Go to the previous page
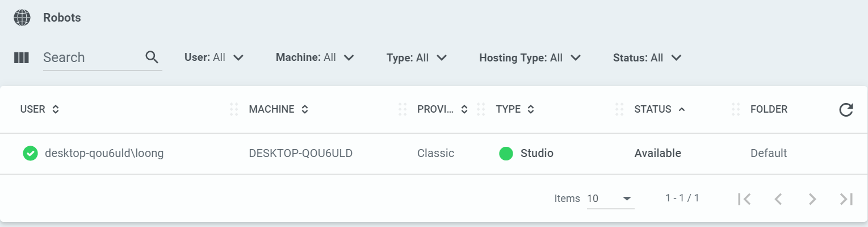 tap(778, 199)
